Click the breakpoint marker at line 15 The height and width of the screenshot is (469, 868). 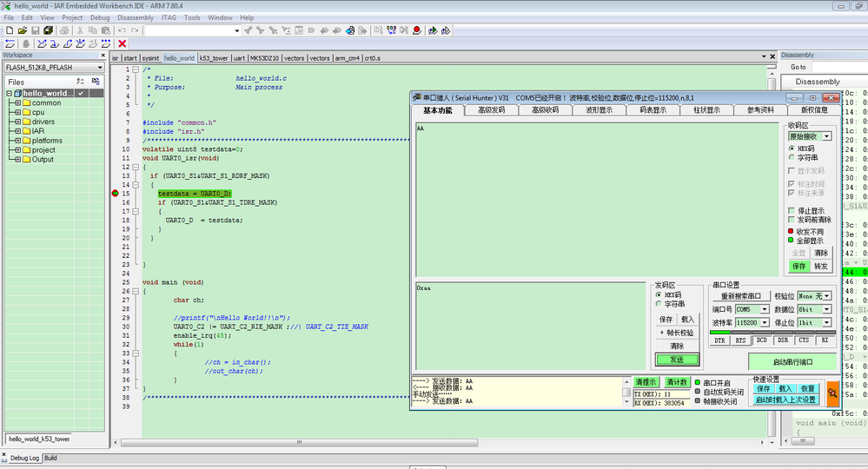pos(116,194)
